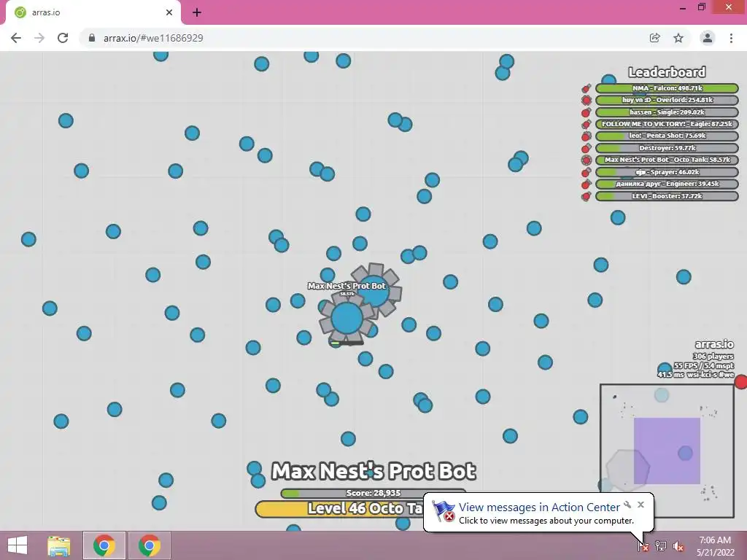Open View messages in Action Center link
The height and width of the screenshot is (560, 747).
point(539,507)
